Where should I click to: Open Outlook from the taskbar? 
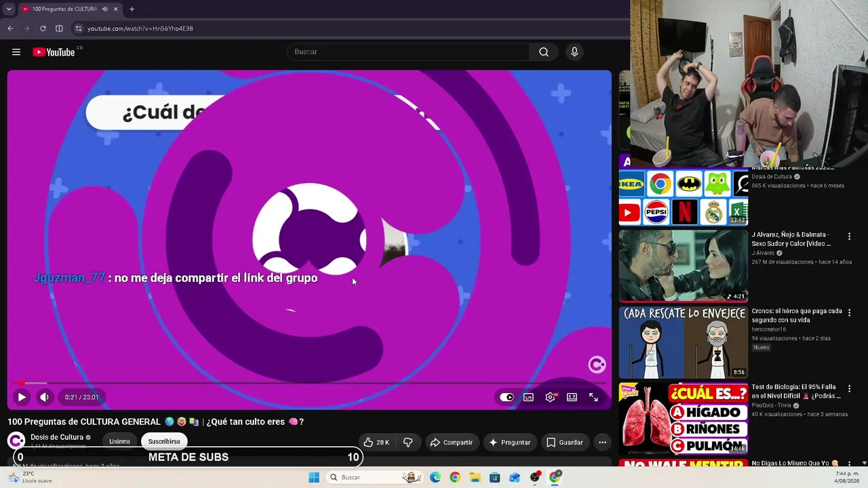(515, 477)
